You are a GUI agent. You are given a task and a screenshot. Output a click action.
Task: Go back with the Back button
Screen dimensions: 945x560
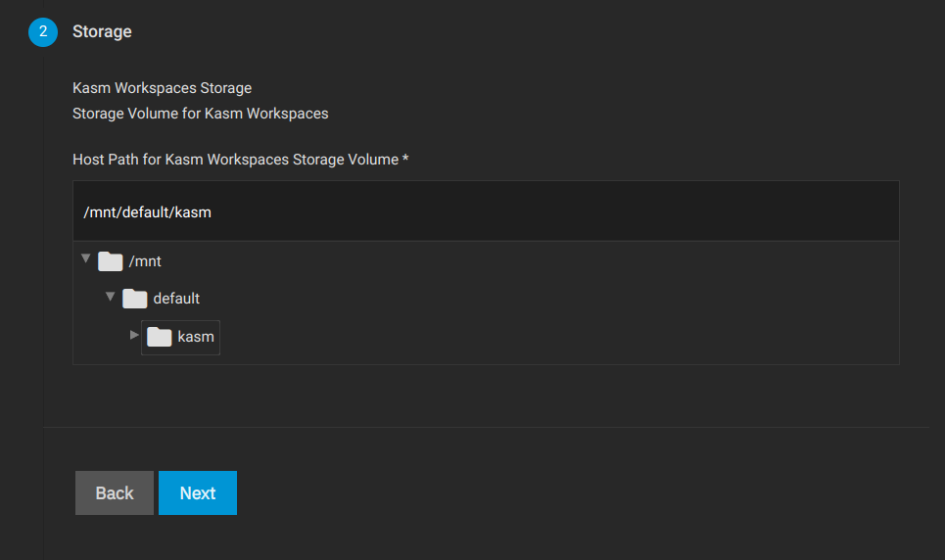tap(115, 493)
